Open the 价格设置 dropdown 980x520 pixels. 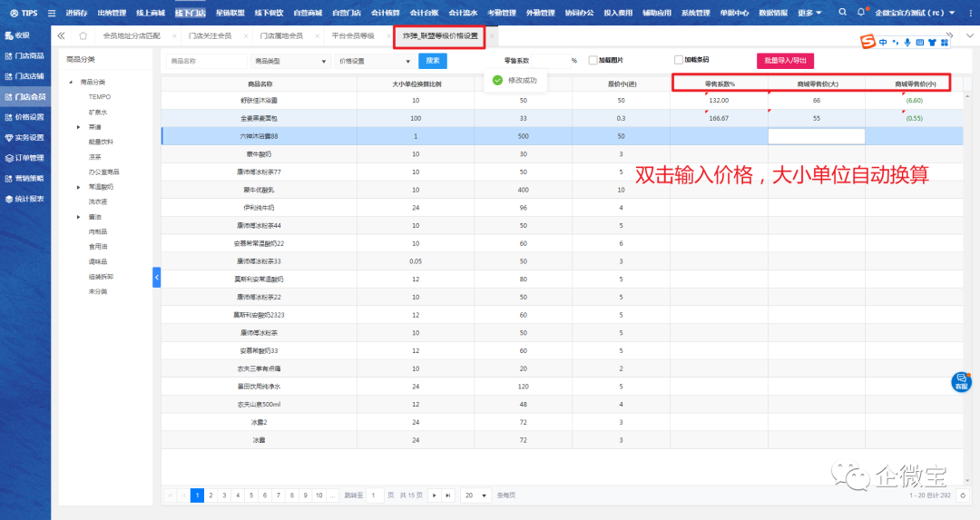coord(373,61)
